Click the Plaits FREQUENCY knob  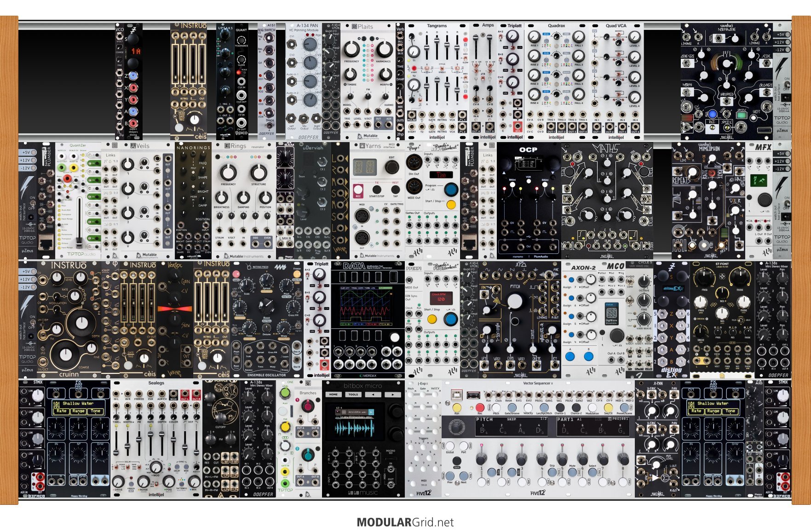(x=351, y=49)
